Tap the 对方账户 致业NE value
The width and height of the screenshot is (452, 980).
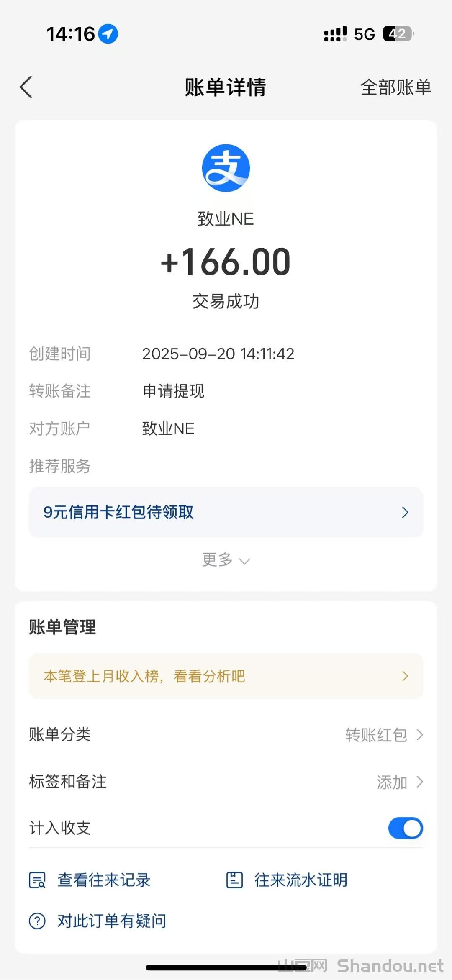168,428
